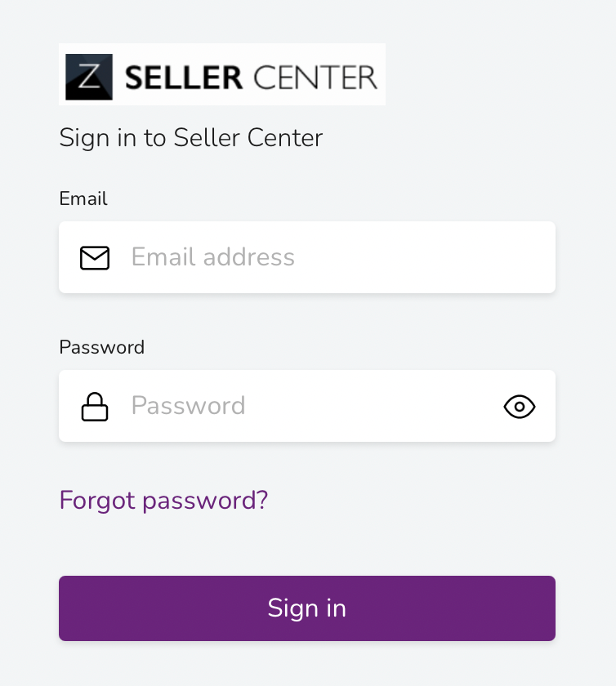Click the Email label above the field
Screen dimensions: 616x686
(x=83, y=198)
